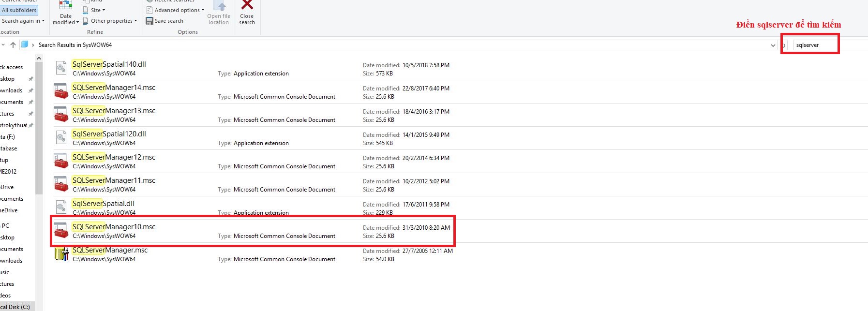The width and height of the screenshot is (868, 311).
Task: Click the Save search button
Action: click(x=165, y=21)
